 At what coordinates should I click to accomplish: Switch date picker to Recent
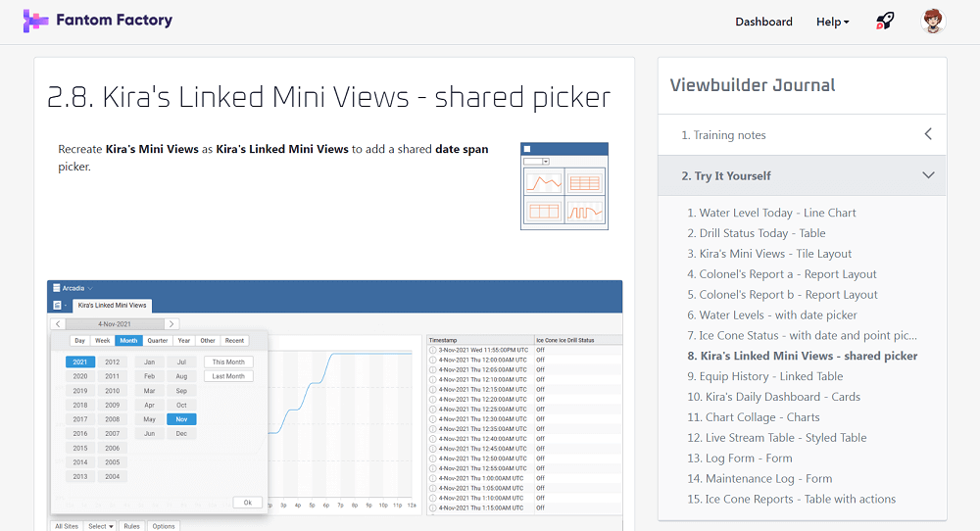click(x=234, y=341)
